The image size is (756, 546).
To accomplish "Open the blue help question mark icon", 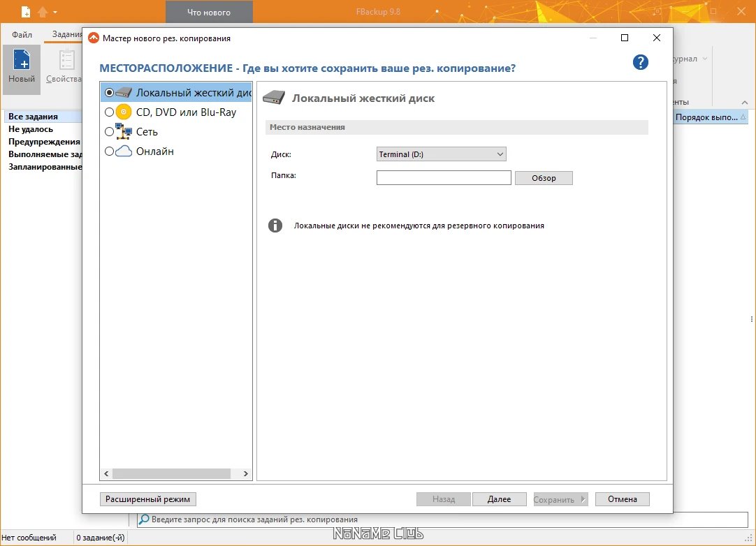I will pos(640,62).
